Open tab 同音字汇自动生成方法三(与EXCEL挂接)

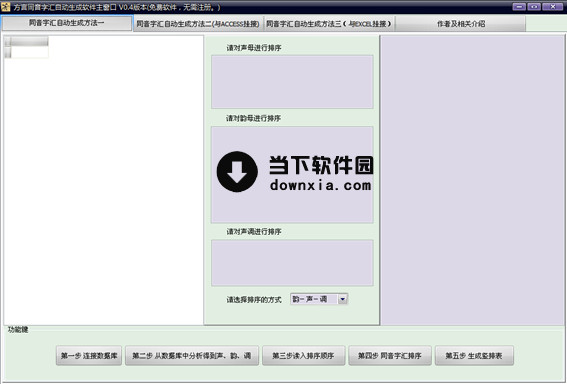click(x=329, y=24)
